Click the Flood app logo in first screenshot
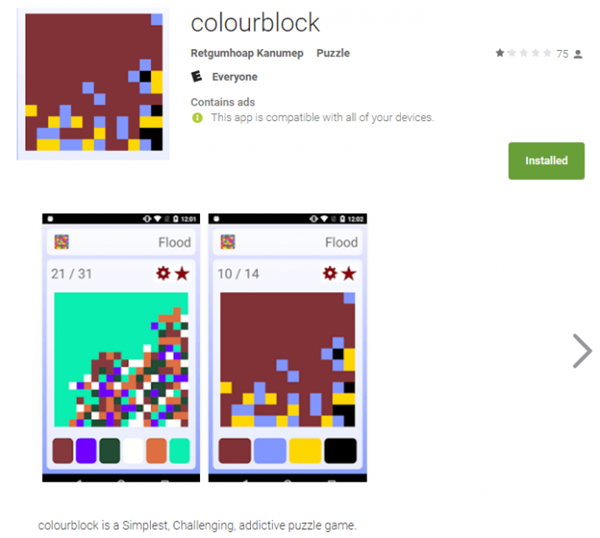This screenshot has width=600, height=538. [x=62, y=242]
